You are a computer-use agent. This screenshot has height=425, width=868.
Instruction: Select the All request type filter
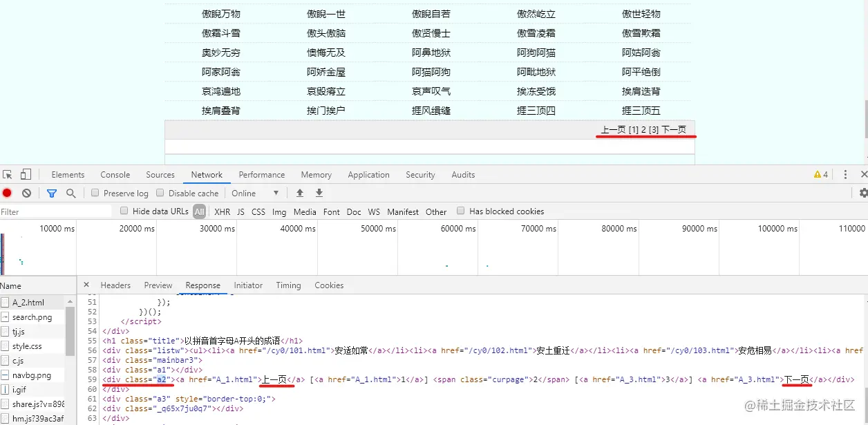[x=199, y=211]
